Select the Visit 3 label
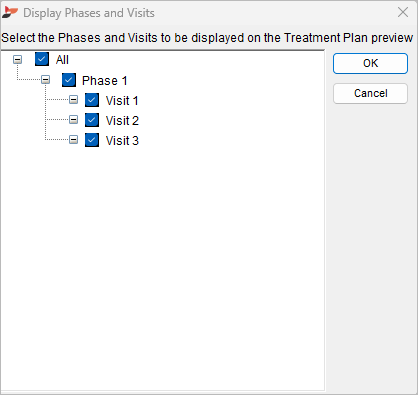The image size is (418, 395). pyautogui.click(x=122, y=140)
